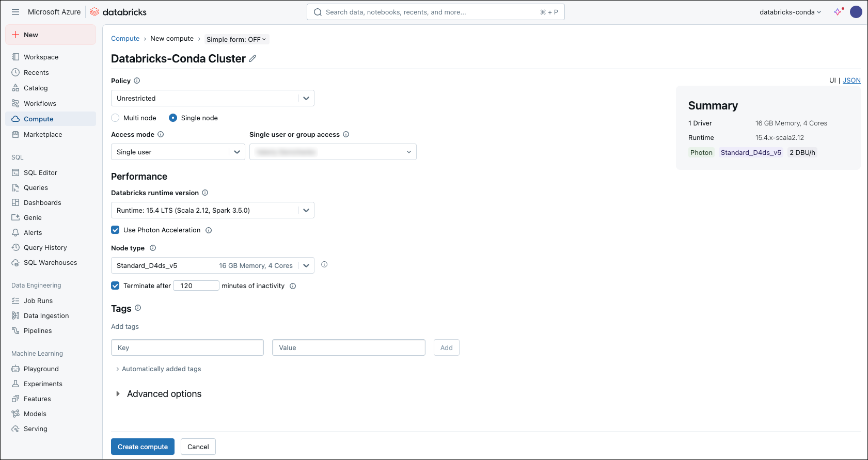Show Single user or group access info icon

coord(346,134)
